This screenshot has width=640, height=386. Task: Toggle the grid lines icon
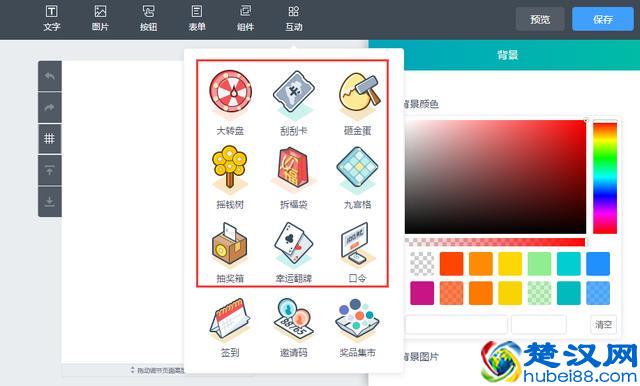(x=50, y=139)
